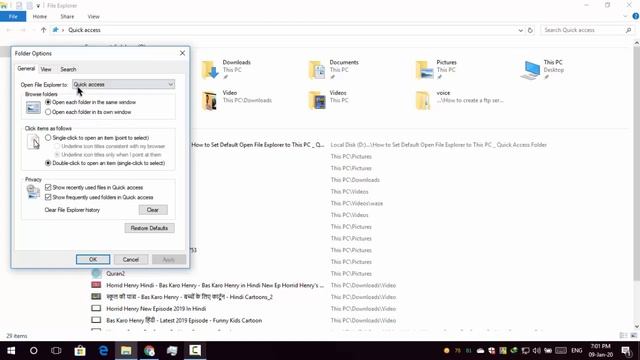This screenshot has width=640, height=360.
Task: Select the How to Set Default Open File Explorer file
Action: pyautogui.click(x=258, y=144)
